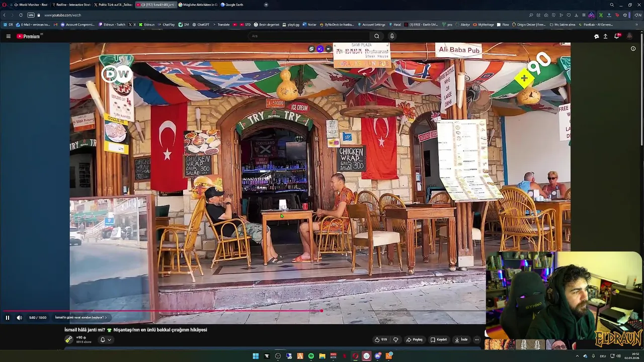Open Spotify from the taskbar
The width and height of the screenshot is (644, 362).
tap(311, 356)
